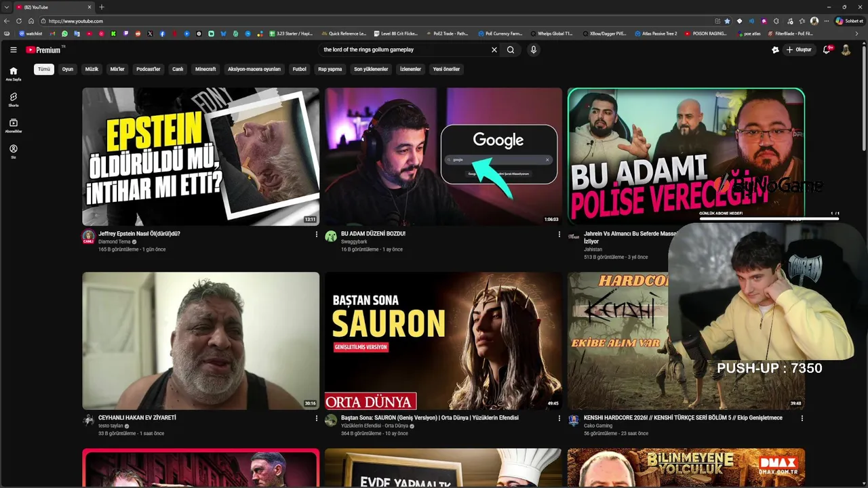The height and width of the screenshot is (488, 868).
Task: Open WhatsApp bookmark icon
Action: 65,33
